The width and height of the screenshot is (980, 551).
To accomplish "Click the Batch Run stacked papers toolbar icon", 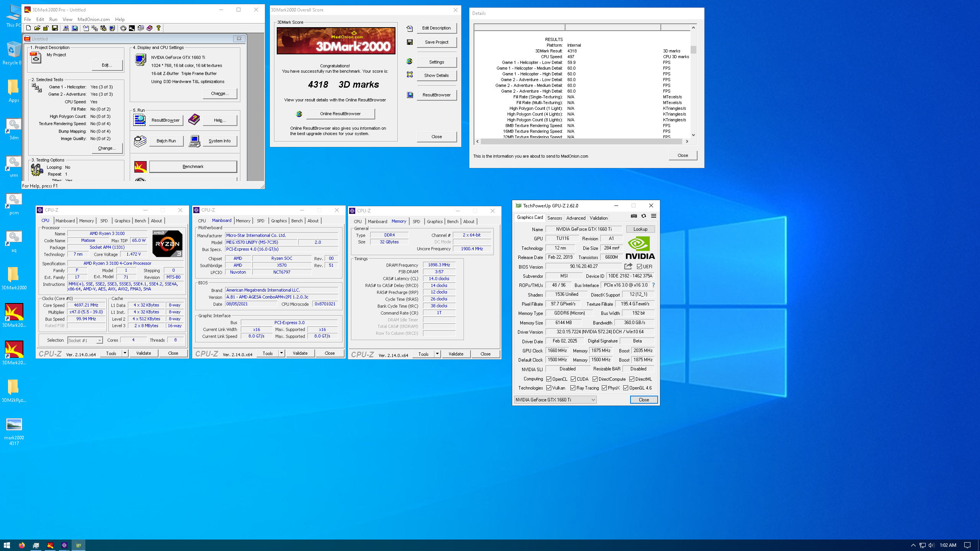I will pos(141,28).
